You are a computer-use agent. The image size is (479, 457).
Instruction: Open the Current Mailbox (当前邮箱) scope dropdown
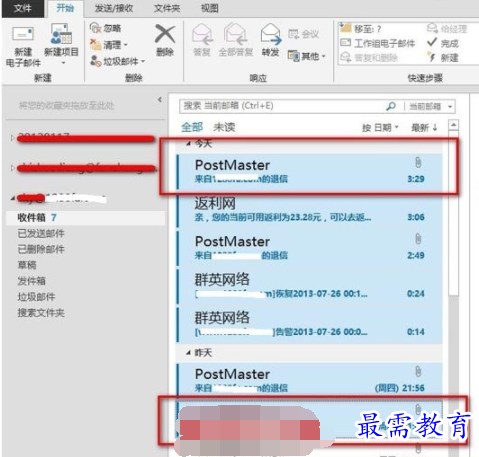[430, 107]
